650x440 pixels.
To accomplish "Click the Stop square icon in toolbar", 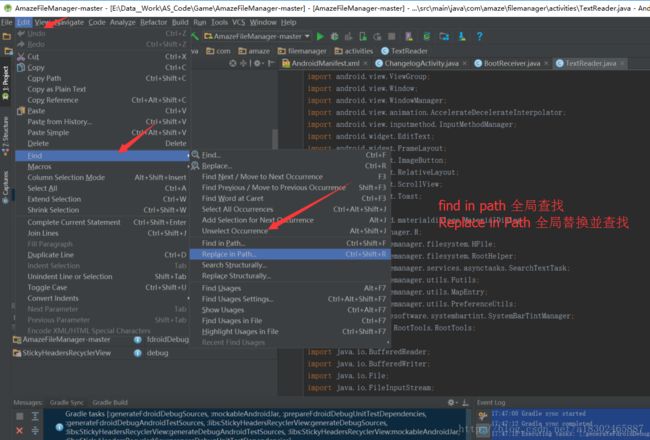I will 391,36.
